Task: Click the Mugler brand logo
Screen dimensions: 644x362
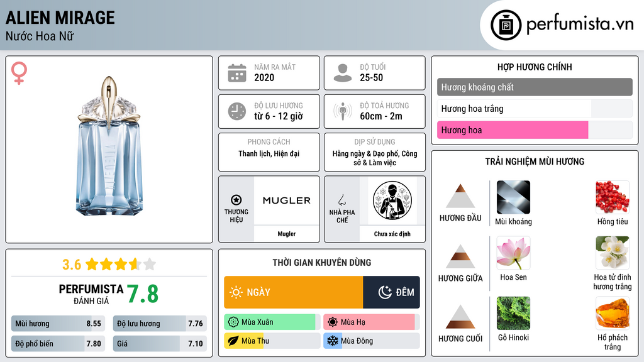Action: 287,200
